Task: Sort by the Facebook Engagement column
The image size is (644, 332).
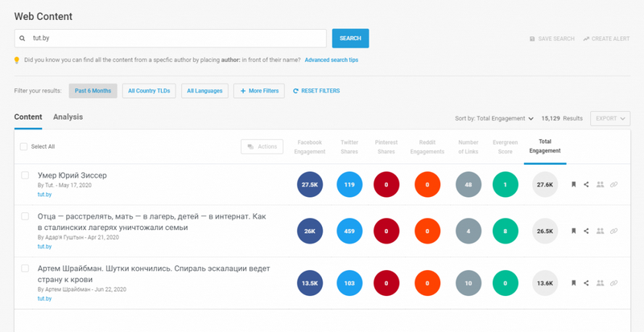Action: 309,146
